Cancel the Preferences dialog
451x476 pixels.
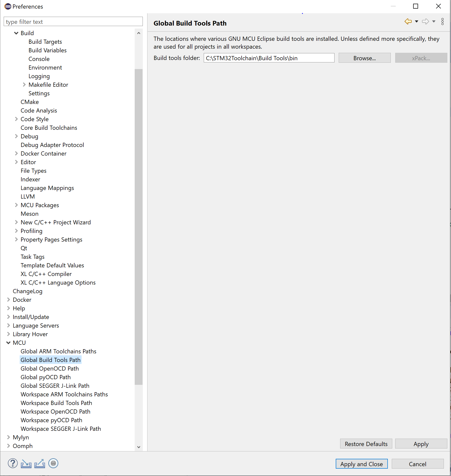pyautogui.click(x=418, y=464)
